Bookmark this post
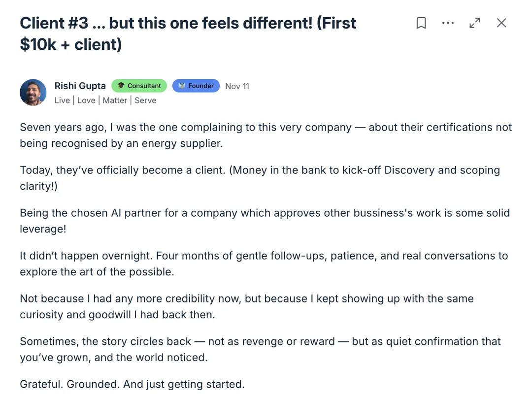The height and width of the screenshot is (399, 532). (421, 23)
